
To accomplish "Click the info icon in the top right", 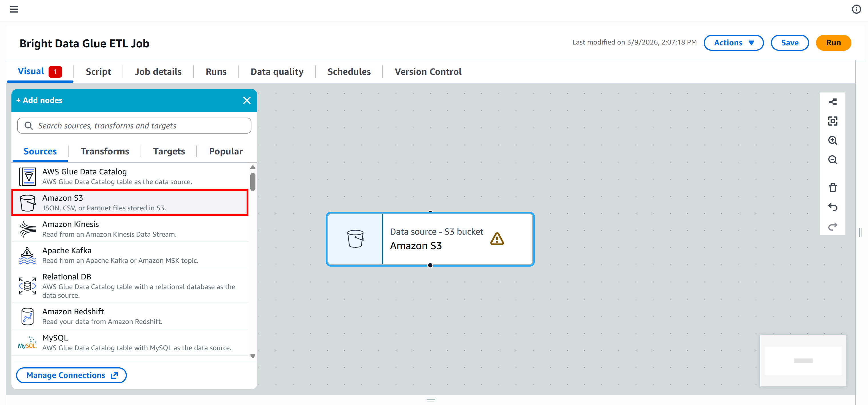I will [856, 9].
